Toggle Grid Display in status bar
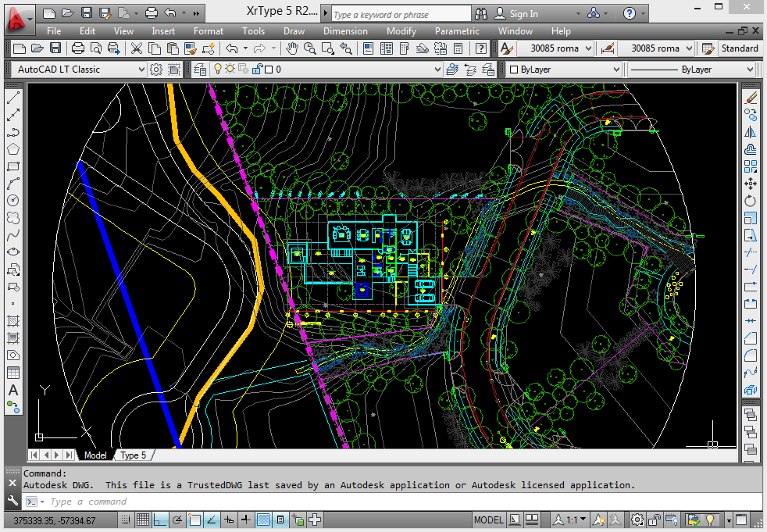767x532 pixels. (143, 520)
